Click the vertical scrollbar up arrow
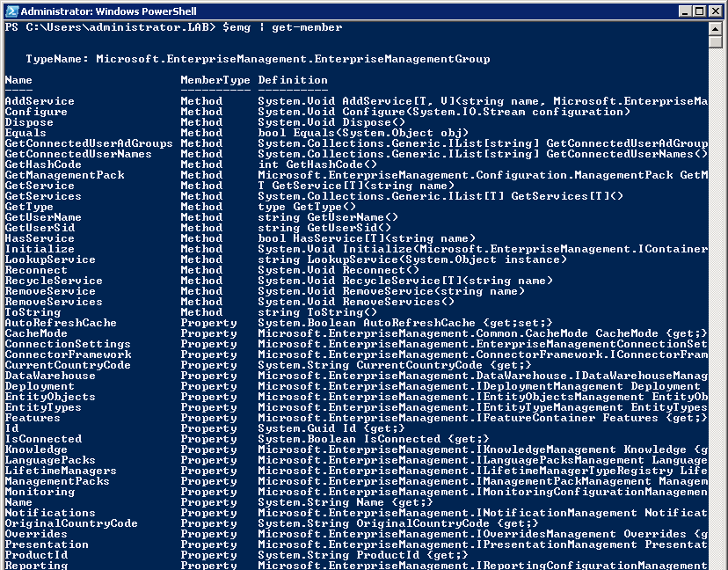Image resolution: width=728 pixels, height=570 pixels. coord(717,28)
